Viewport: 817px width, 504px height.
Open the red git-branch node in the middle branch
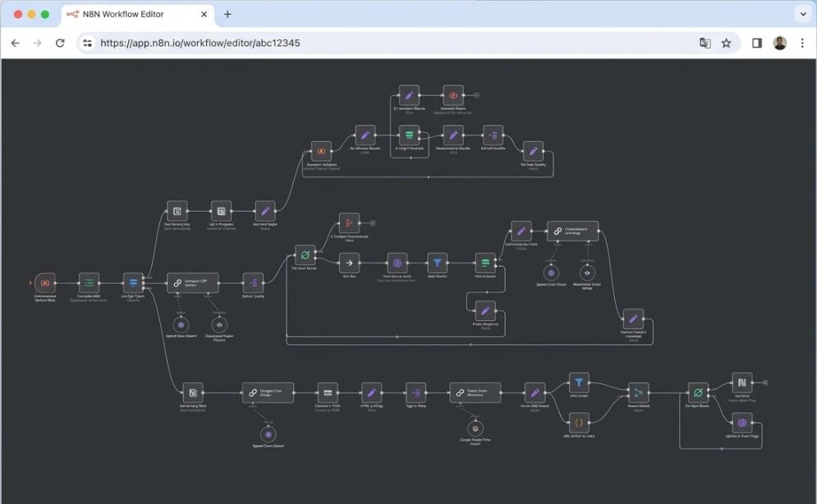click(349, 222)
